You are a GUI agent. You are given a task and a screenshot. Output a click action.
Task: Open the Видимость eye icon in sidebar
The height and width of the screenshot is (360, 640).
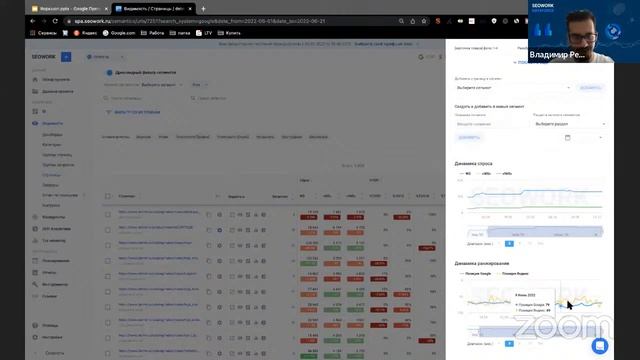[35, 123]
